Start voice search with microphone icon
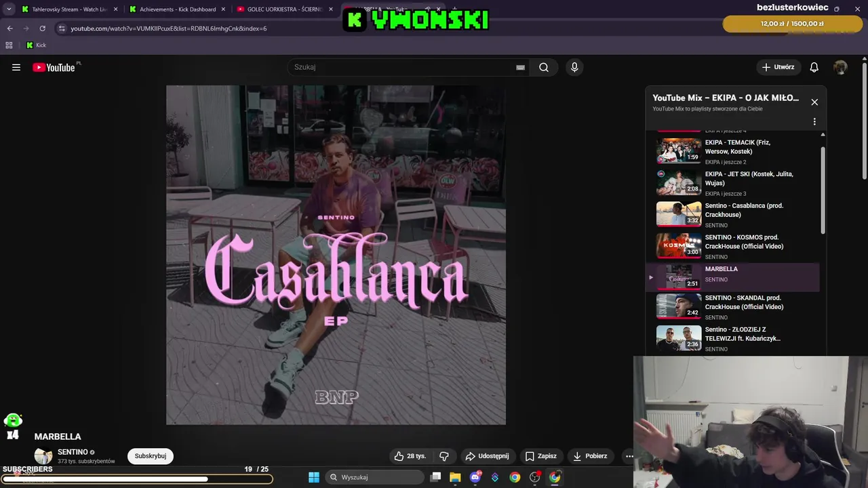 pos(574,67)
